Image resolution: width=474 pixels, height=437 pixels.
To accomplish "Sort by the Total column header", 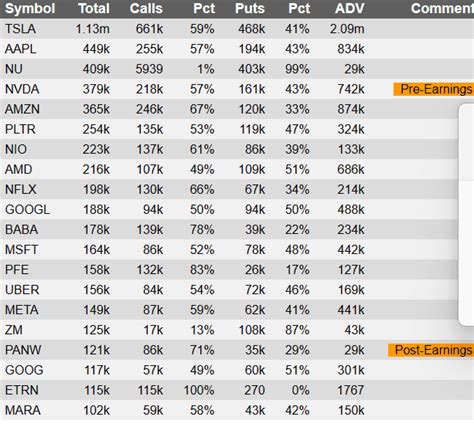I will (94, 8).
